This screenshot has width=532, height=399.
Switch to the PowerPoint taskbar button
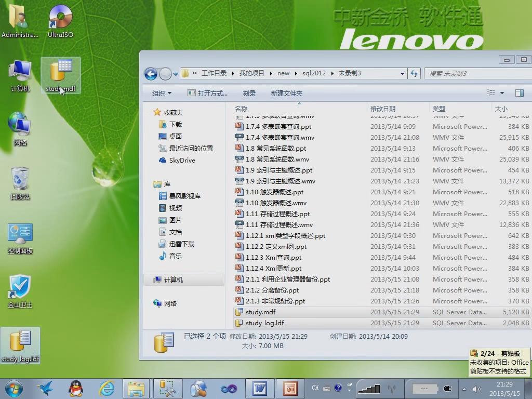pyautogui.click(x=290, y=389)
